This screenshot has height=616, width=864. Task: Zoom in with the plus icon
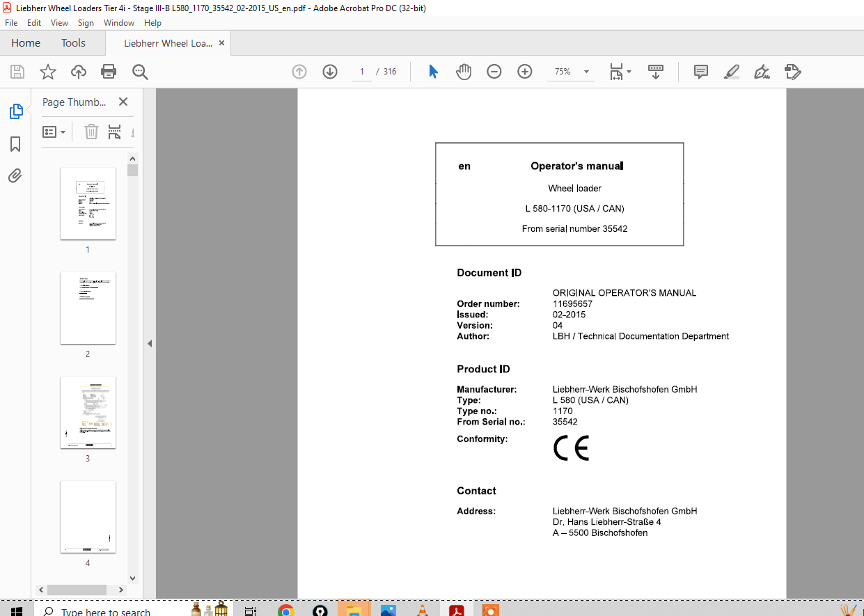tap(525, 72)
